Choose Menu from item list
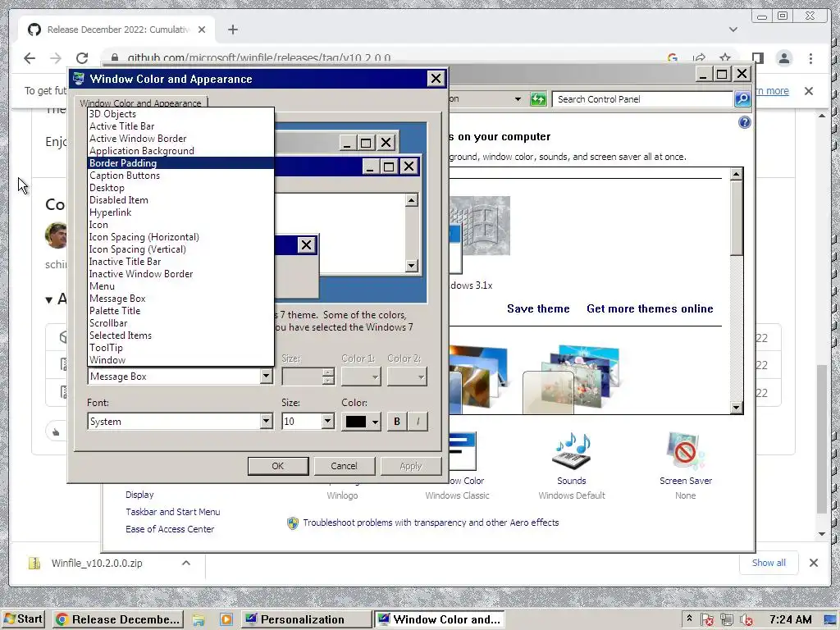Viewport: 840px width, 630px height. [x=180, y=286]
